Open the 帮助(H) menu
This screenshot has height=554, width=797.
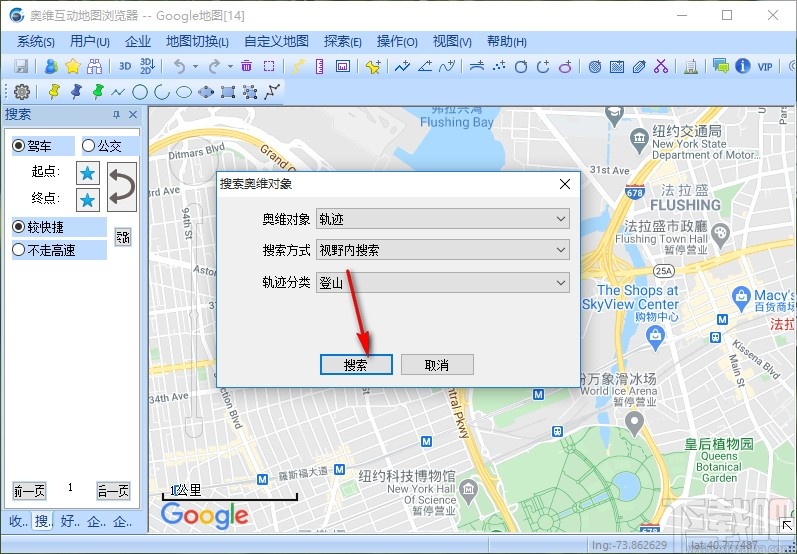pyautogui.click(x=506, y=42)
